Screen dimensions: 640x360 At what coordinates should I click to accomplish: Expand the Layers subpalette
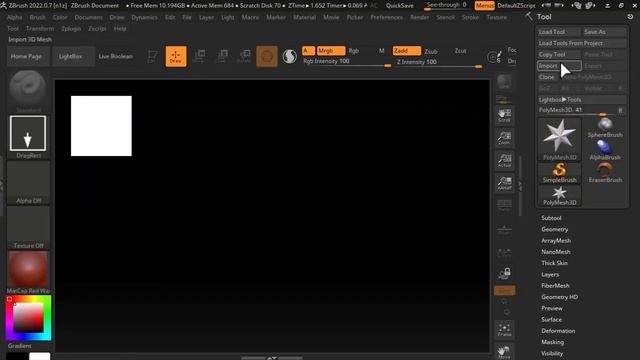pos(550,275)
